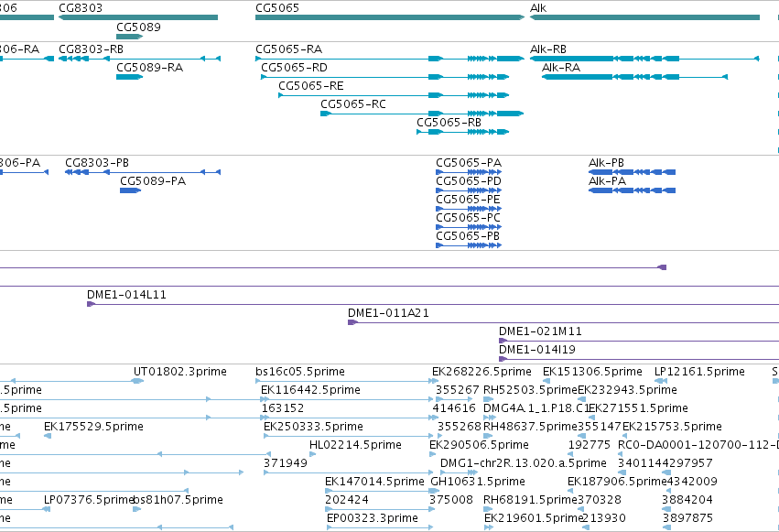Viewport: 779px width, 532px height.
Task: Click the DME1-021M11 BAC clone label
Action: point(540,331)
